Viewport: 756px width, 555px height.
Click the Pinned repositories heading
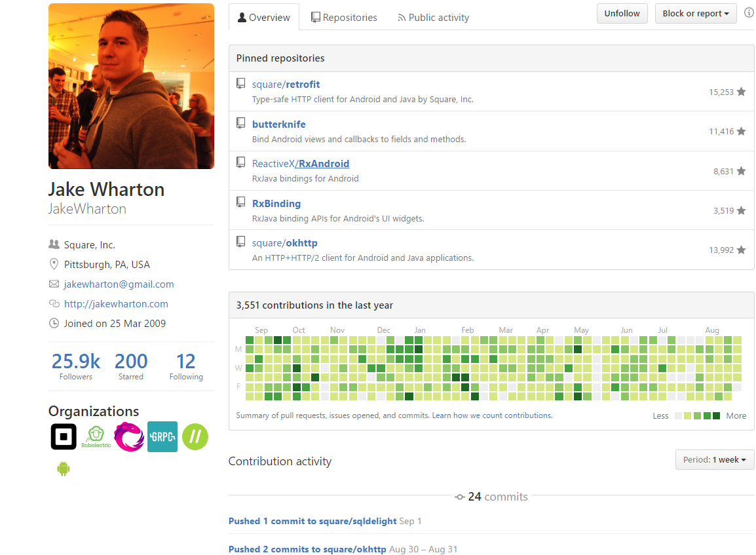point(280,58)
